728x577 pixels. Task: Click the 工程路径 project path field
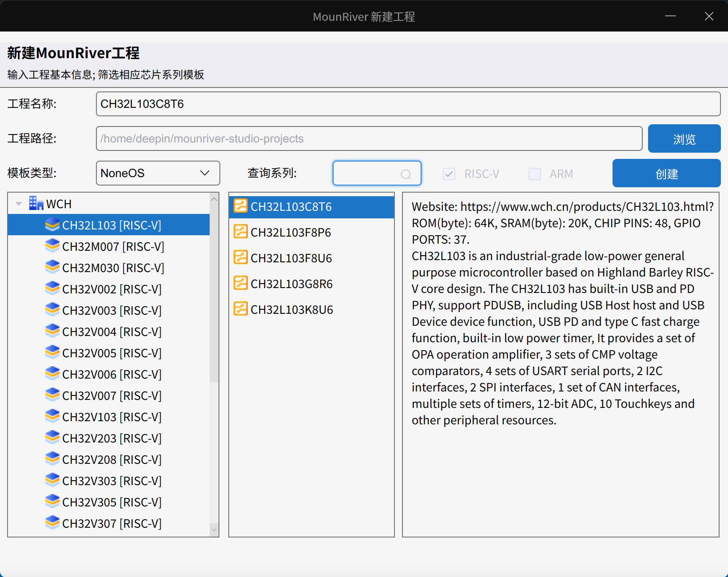click(x=369, y=138)
